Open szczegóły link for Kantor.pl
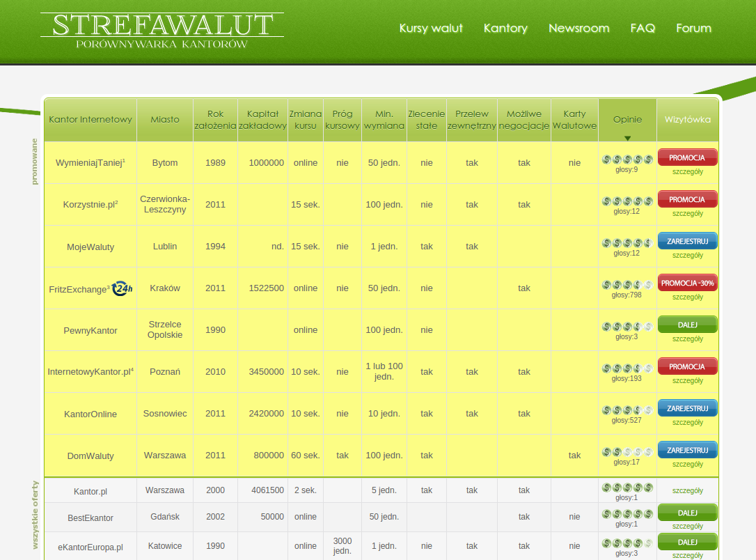The image size is (756, 560). coord(688,490)
